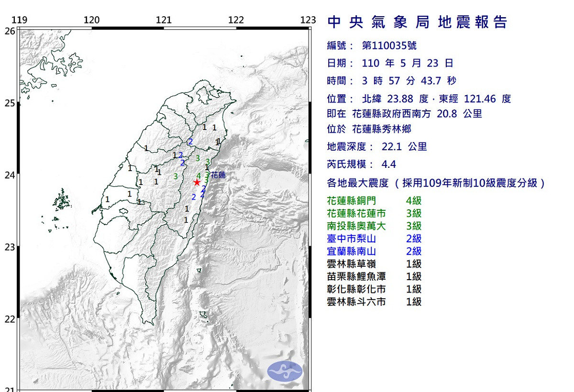Select the row 南投縣奧萬大
Image resolution: width=574 pixels, height=392 pixels.
pos(375,226)
